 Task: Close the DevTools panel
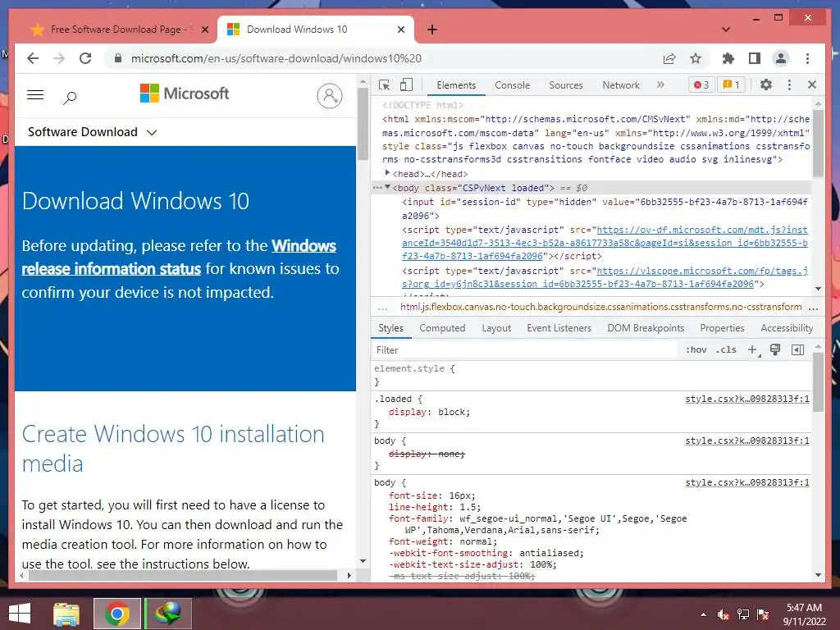tap(812, 84)
